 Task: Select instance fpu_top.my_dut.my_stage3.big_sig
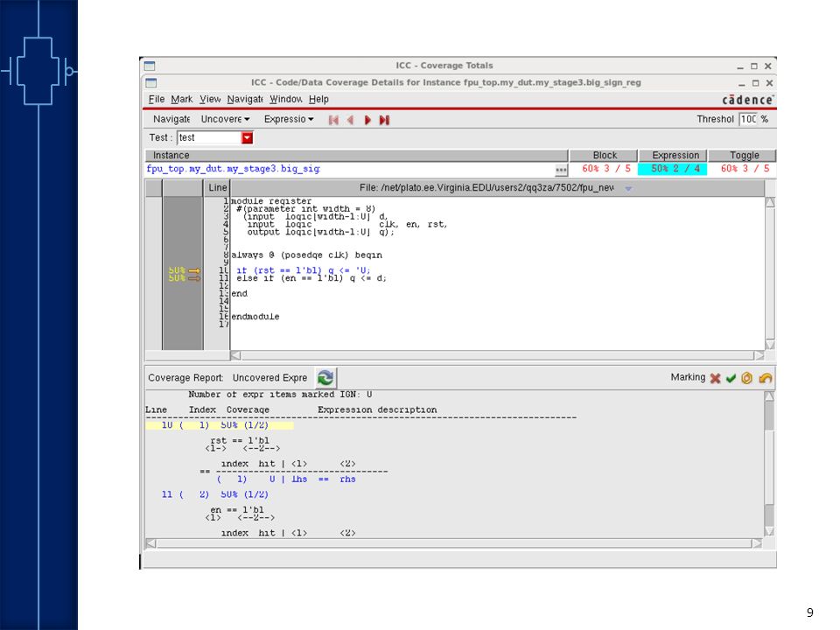(x=233, y=169)
